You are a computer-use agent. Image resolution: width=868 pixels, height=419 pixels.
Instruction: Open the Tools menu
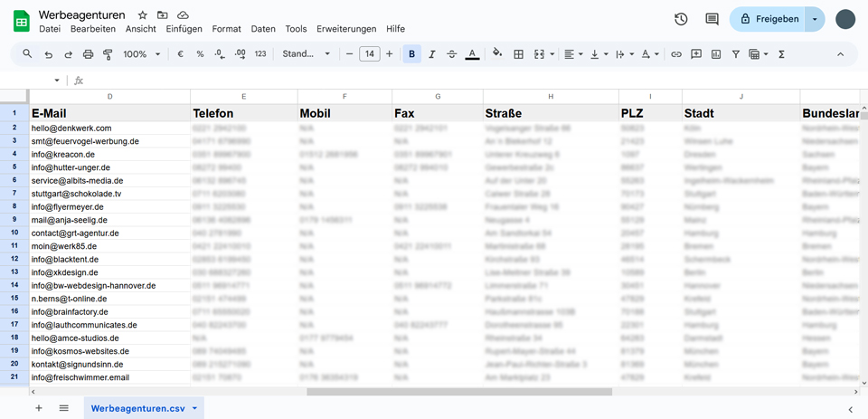[297, 29]
